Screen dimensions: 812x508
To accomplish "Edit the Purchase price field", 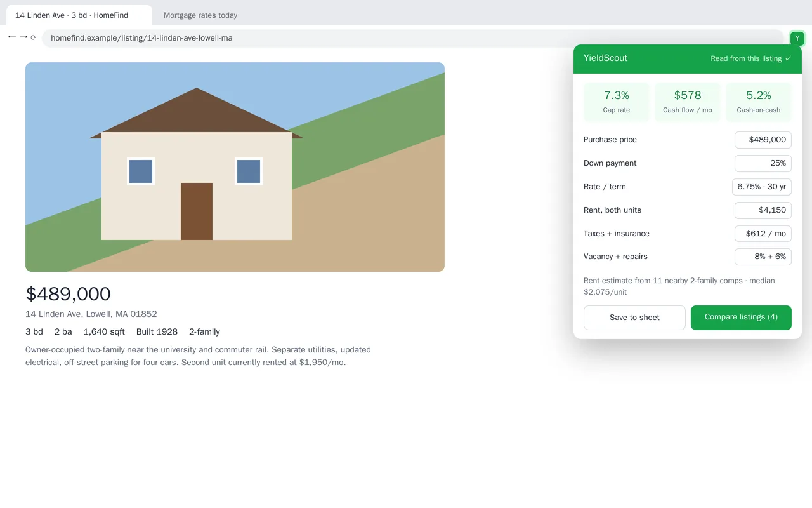I will (763, 140).
